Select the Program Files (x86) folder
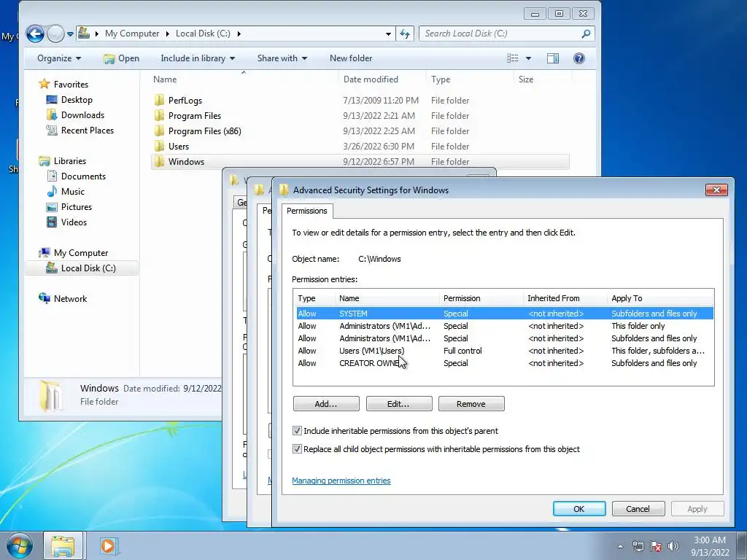This screenshot has height=560, width=747. tap(204, 131)
